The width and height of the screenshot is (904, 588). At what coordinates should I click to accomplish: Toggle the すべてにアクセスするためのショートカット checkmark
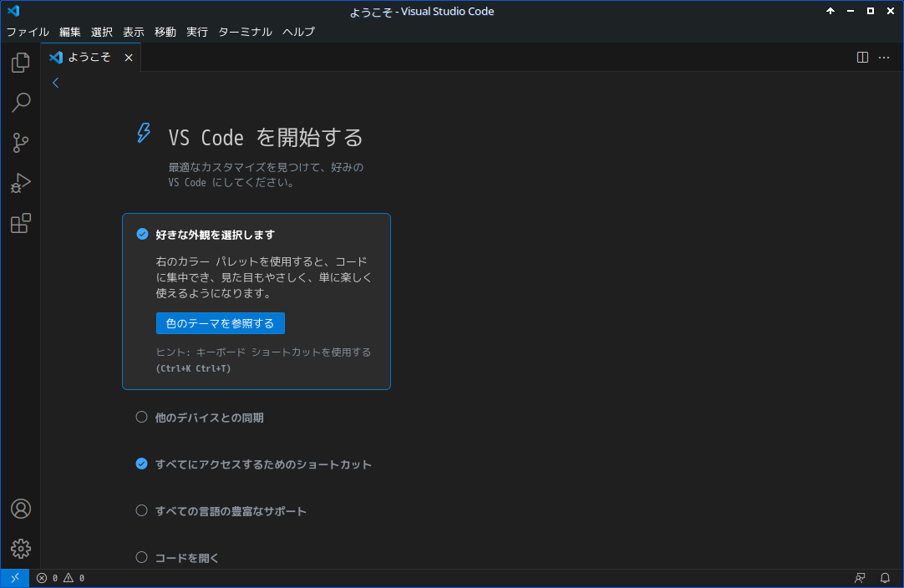141,464
